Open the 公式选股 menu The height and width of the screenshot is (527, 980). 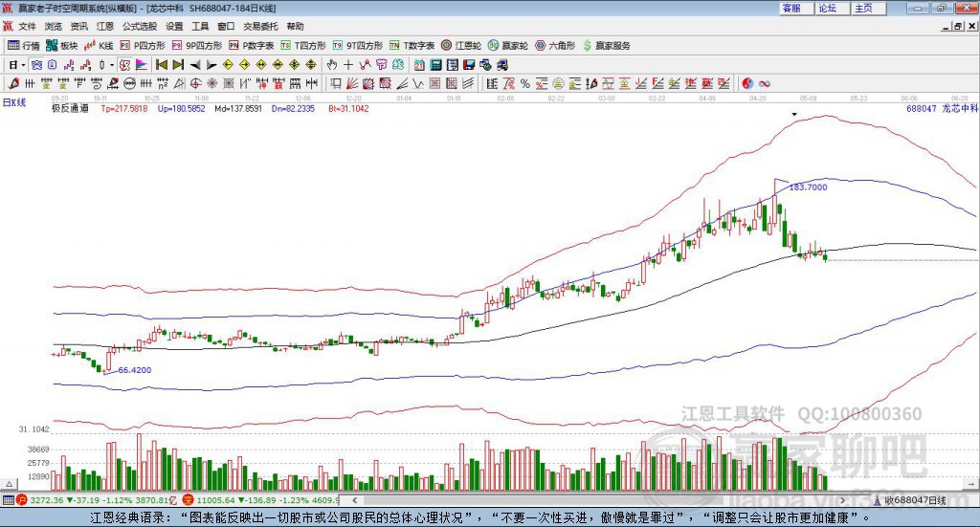[x=140, y=26]
